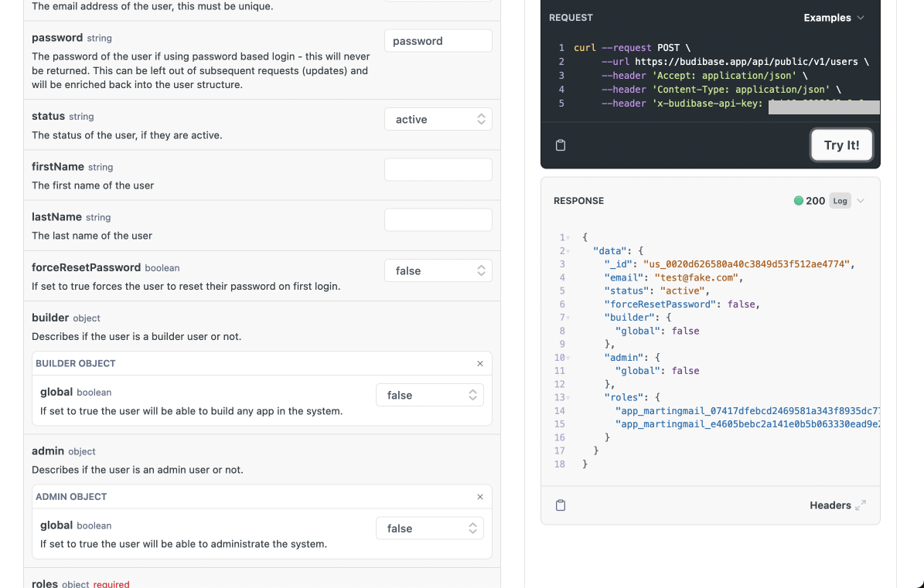Click the "status": "active" response line

point(656,291)
